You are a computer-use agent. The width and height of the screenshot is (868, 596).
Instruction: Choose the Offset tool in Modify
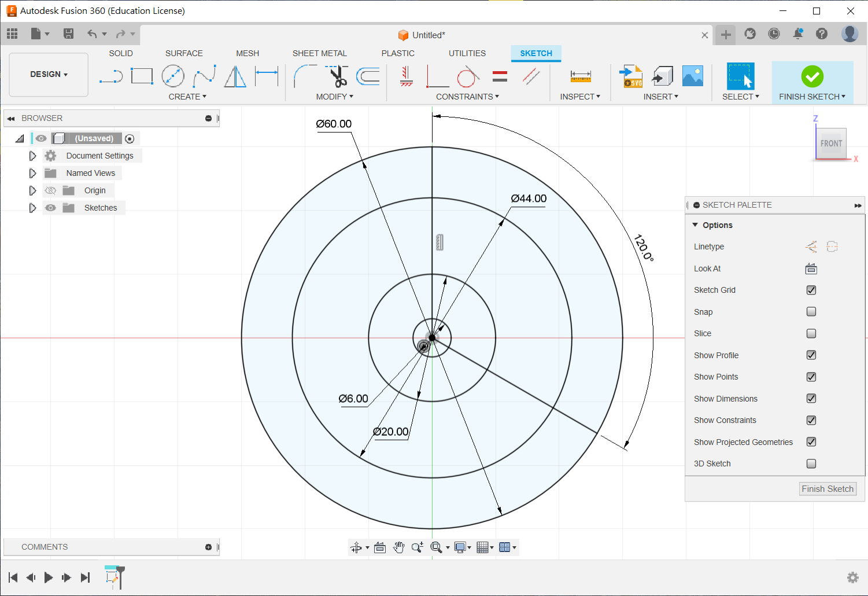click(x=368, y=76)
